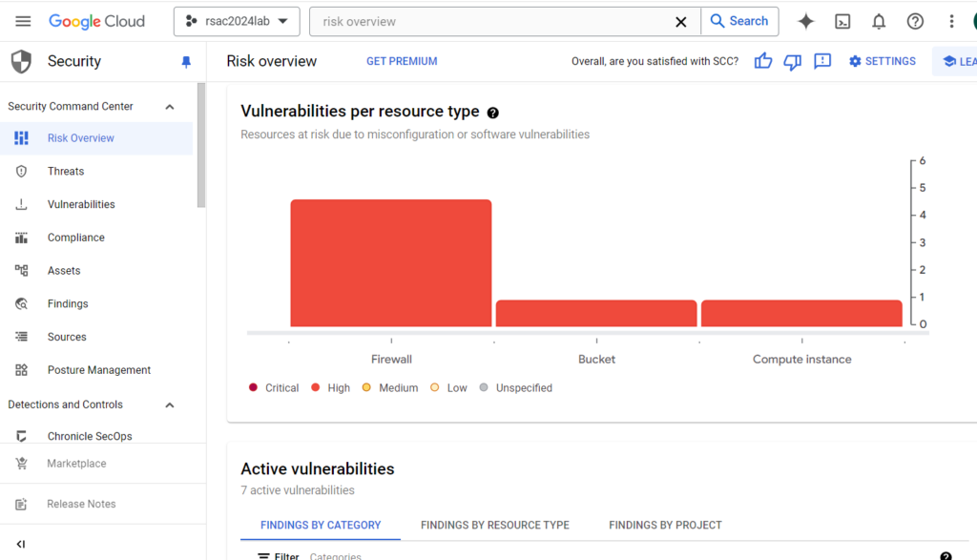The image size is (977, 560).
Task: Click the Compute instance bar
Action: pyautogui.click(x=801, y=313)
